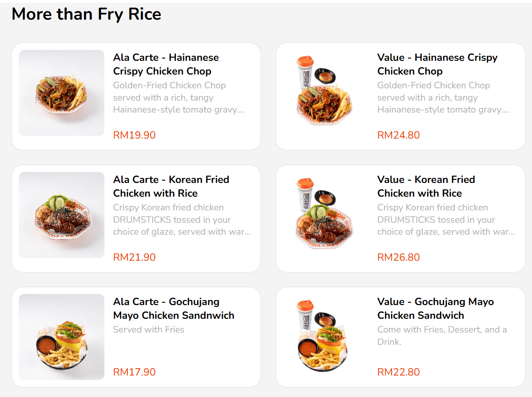
Task: Choose Ala Carte - Korean Fried Chicken with Rice title
Action: point(171,187)
